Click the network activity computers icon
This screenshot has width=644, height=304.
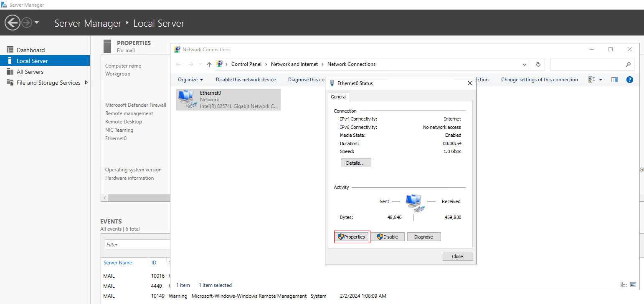click(x=415, y=202)
